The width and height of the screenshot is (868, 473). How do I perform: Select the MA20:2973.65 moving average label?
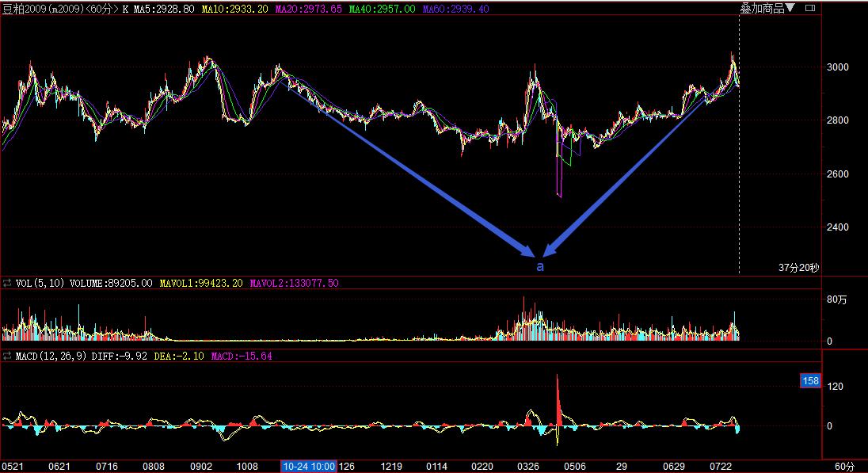click(308, 9)
